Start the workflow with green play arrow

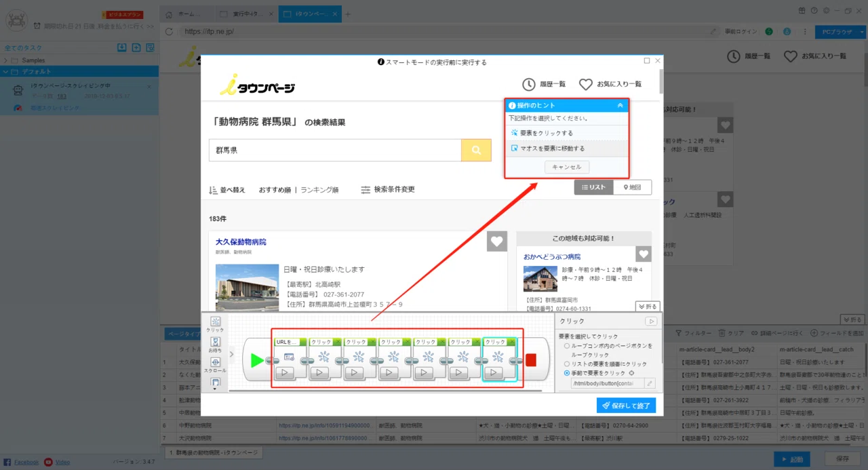(x=257, y=360)
